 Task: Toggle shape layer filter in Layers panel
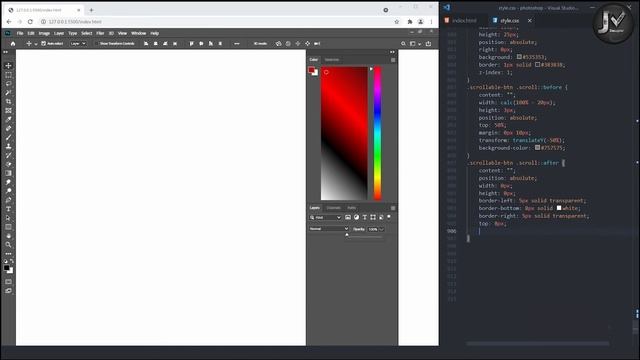click(x=373, y=218)
